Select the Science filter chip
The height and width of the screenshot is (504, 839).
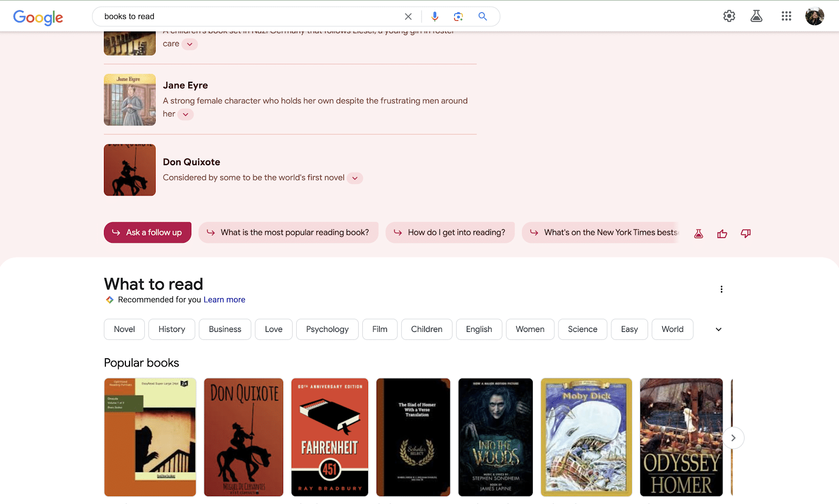pos(583,329)
